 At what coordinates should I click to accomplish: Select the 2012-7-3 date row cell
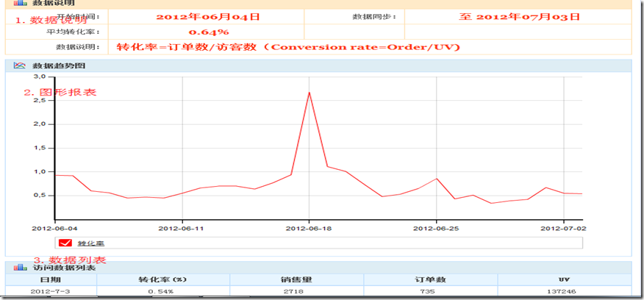(51, 291)
